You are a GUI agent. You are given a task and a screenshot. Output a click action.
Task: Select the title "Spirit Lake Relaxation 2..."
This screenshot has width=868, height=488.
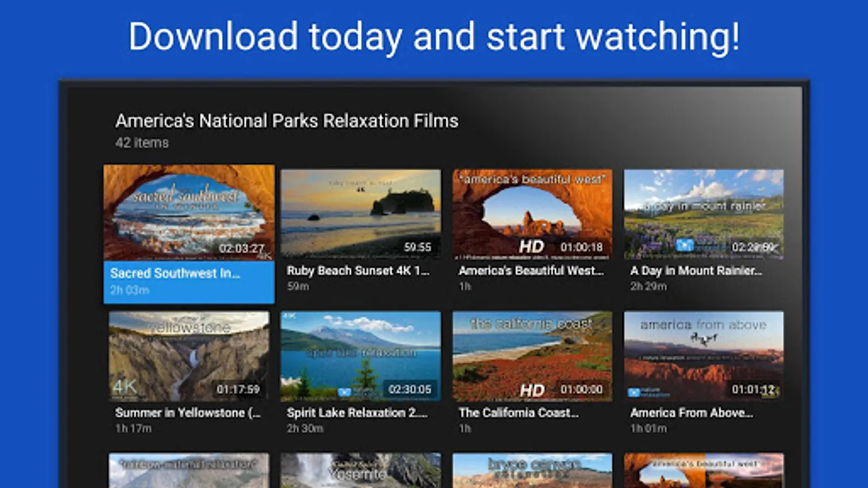click(357, 413)
